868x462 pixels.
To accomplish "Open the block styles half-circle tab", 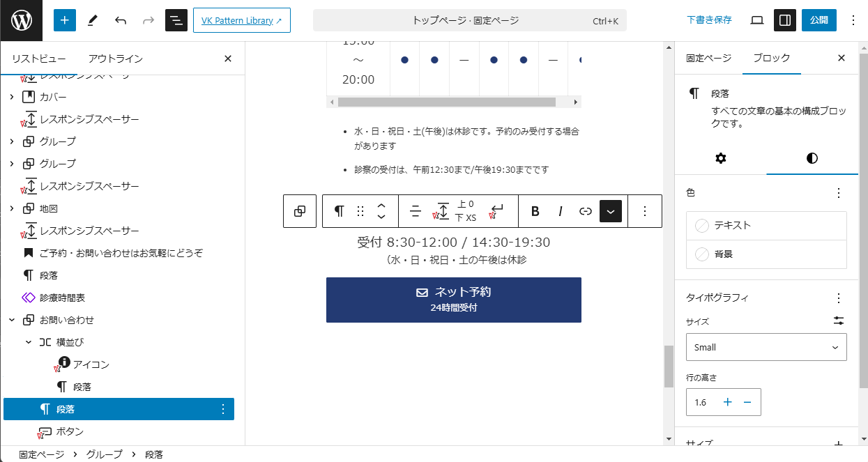I will [812, 158].
